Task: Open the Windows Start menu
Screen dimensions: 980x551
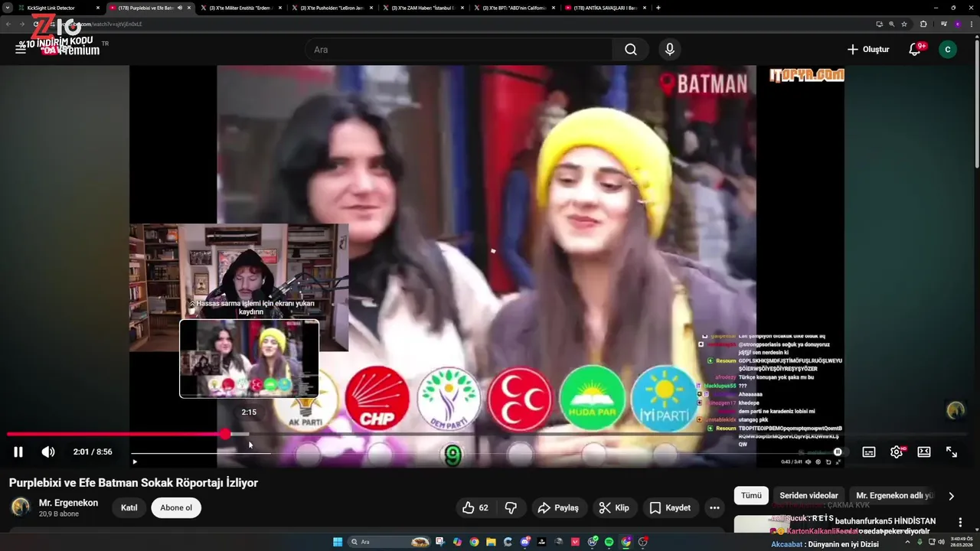Action: [338, 542]
